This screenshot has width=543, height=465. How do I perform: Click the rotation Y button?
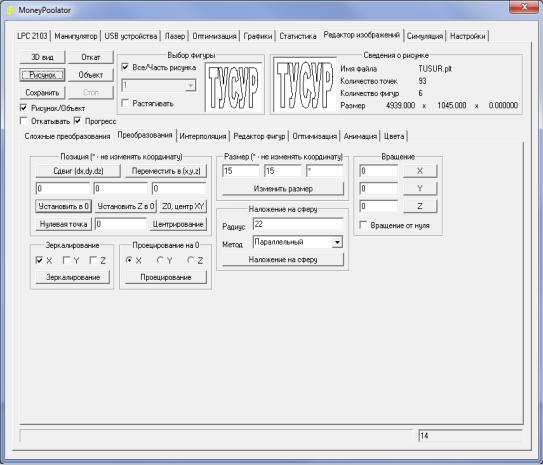click(420, 189)
